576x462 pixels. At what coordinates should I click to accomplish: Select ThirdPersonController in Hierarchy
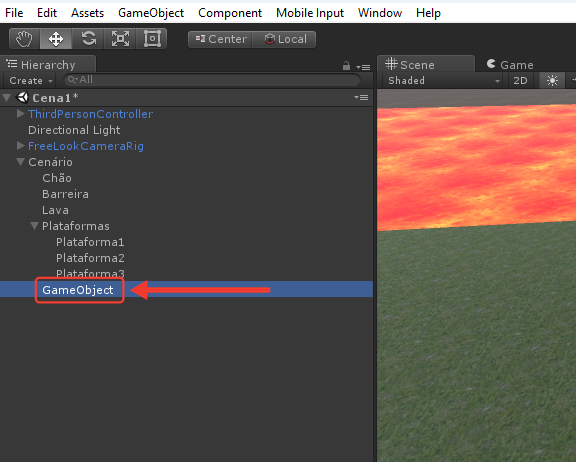90,114
